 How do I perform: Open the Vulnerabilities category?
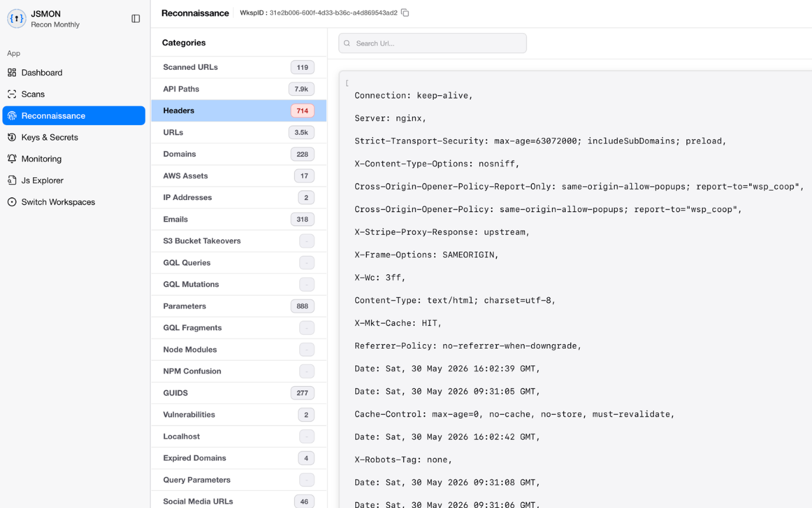(239, 414)
